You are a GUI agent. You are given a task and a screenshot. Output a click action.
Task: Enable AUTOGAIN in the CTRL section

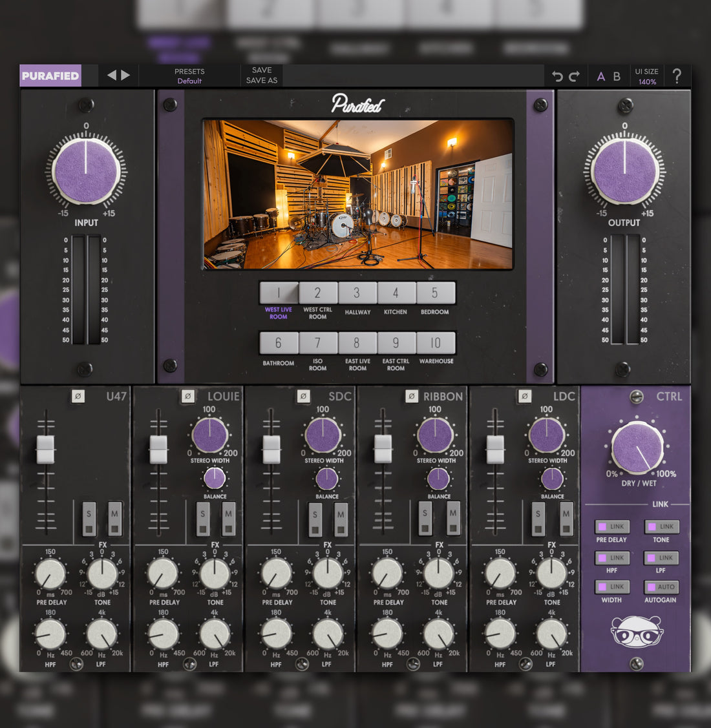(661, 587)
